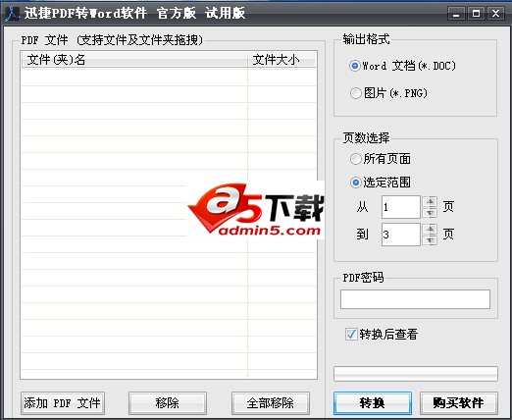The height and width of the screenshot is (420, 512).
Task: Sort by 文件大小 column header
Action: point(282,60)
